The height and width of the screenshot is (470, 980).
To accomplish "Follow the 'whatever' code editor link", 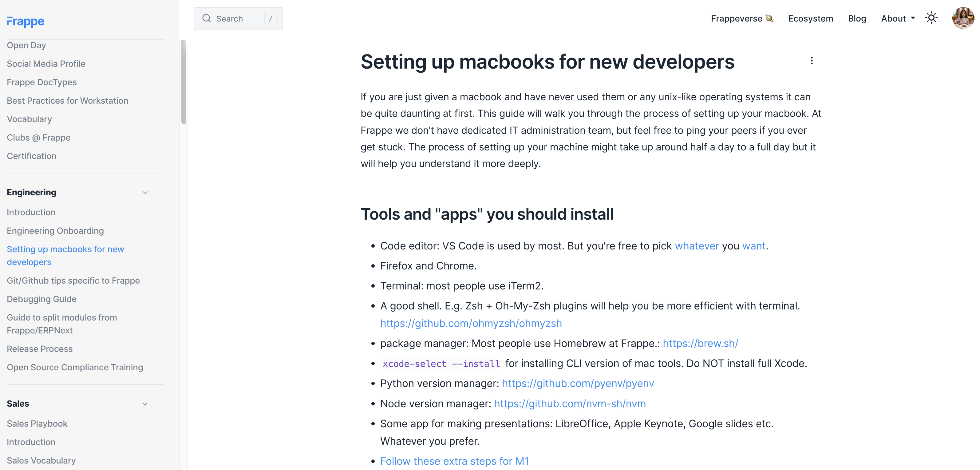I will click(697, 246).
